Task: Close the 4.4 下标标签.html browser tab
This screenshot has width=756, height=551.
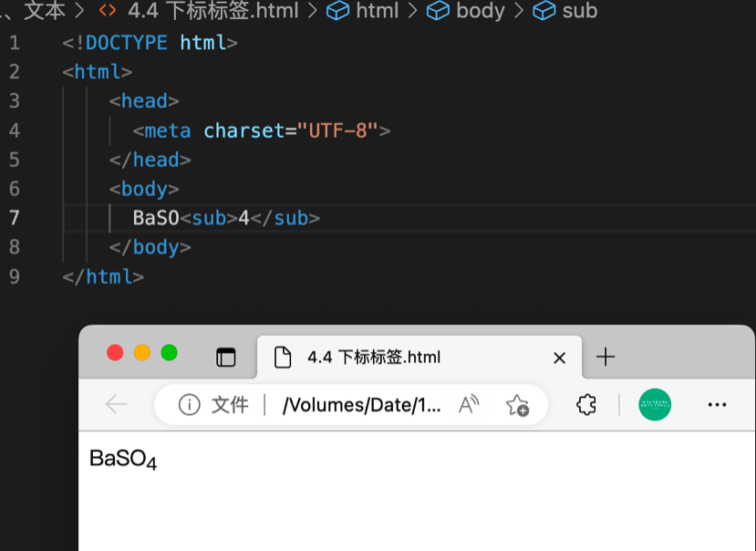Action: [560, 358]
